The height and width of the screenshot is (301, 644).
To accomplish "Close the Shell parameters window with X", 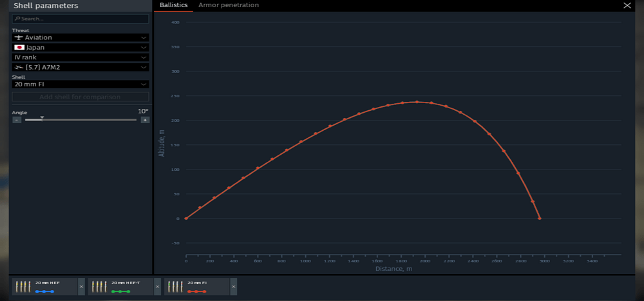I will (x=627, y=5).
